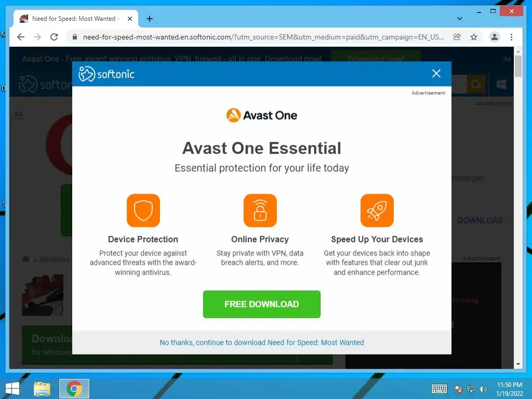
Task: Select the Need for Speed tab
Action: [76, 19]
